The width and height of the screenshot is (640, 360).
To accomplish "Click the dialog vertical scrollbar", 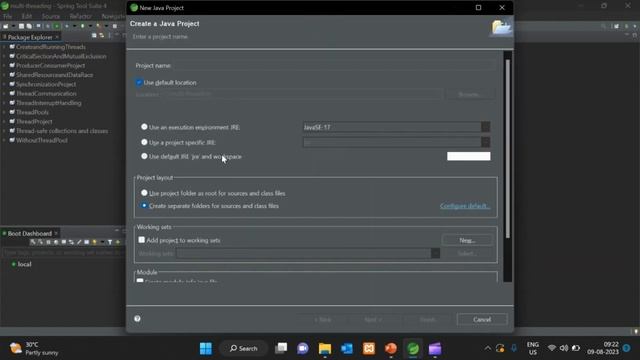I will (x=508, y=149).
